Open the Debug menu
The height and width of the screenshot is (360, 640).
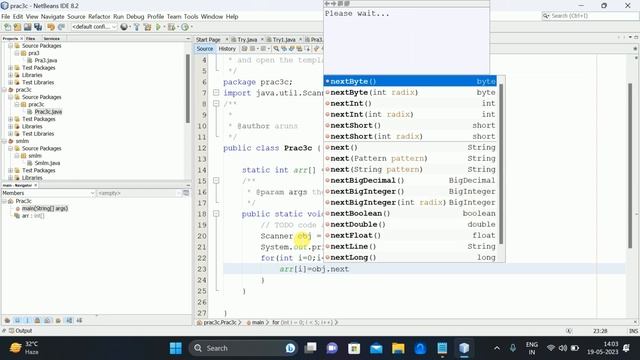coord(135,17)
